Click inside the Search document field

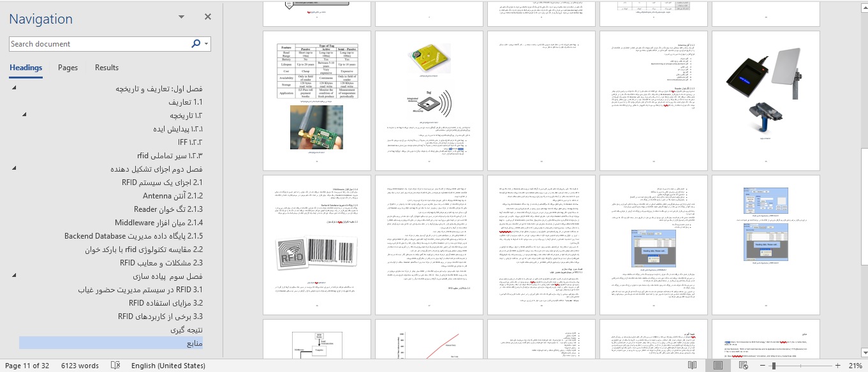pos(99,44)
